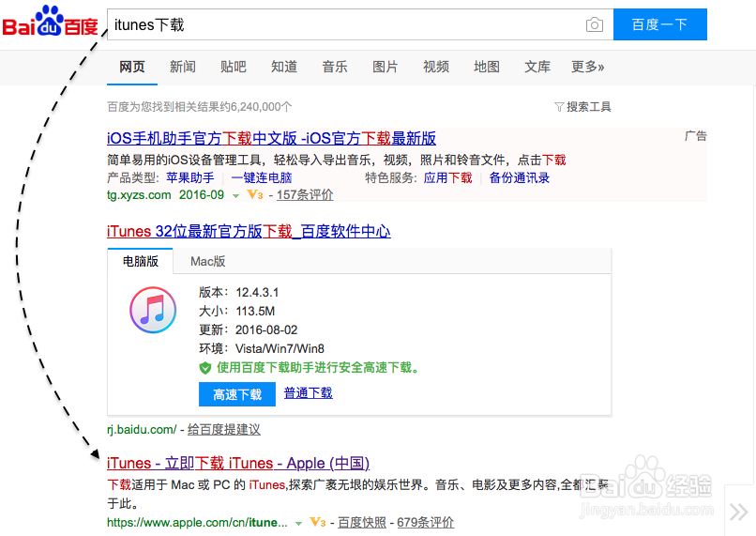The height and width of the screenshot is (536, 756).
Task: Click the version text 12.4.3.1
Action: click(x=257, y=292)
